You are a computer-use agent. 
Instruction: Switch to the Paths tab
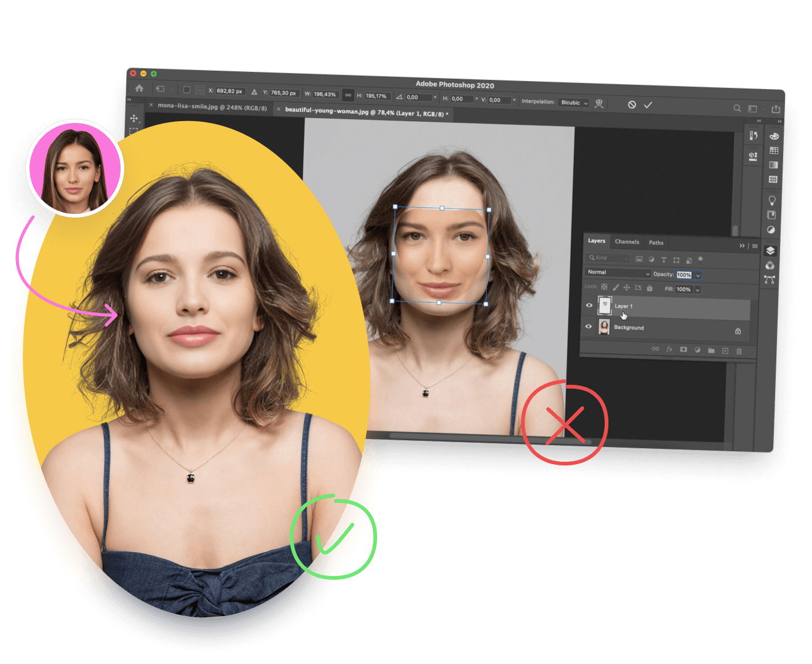656,242
